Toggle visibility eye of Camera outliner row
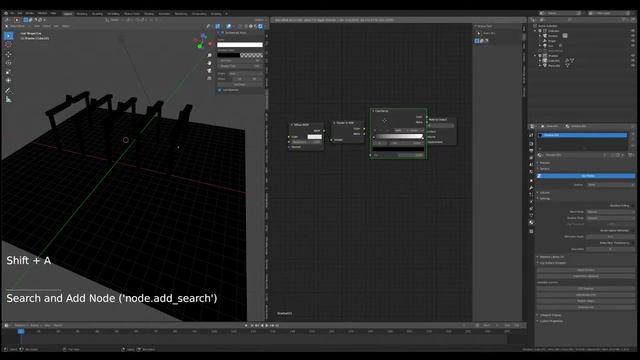The image size is (640, 360). tap(633, 36)
